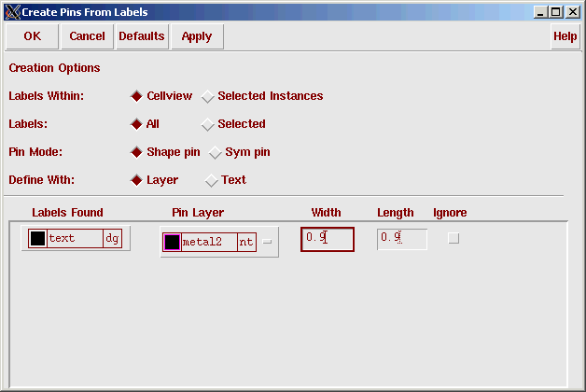Open the window menu icon in title bar

coord(11,11)
